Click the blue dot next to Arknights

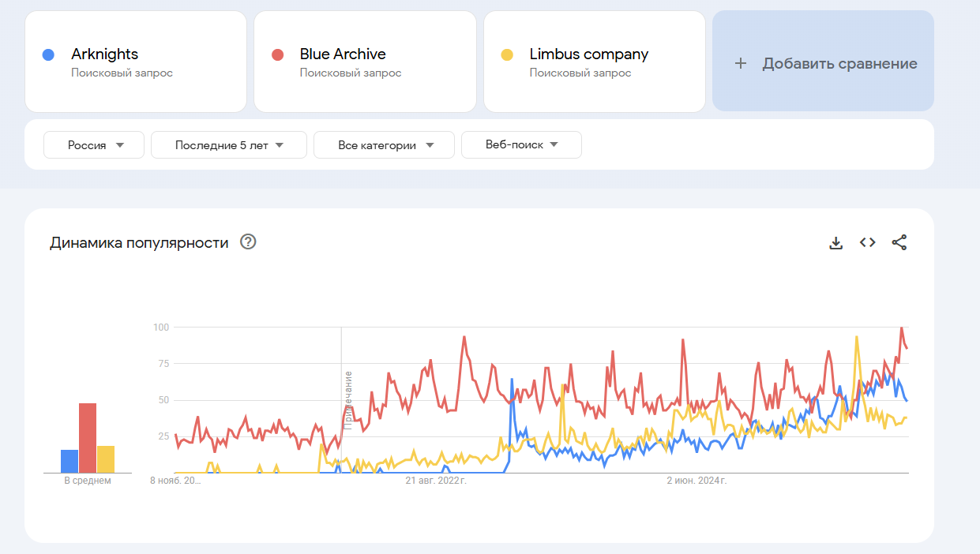(48, 54)
